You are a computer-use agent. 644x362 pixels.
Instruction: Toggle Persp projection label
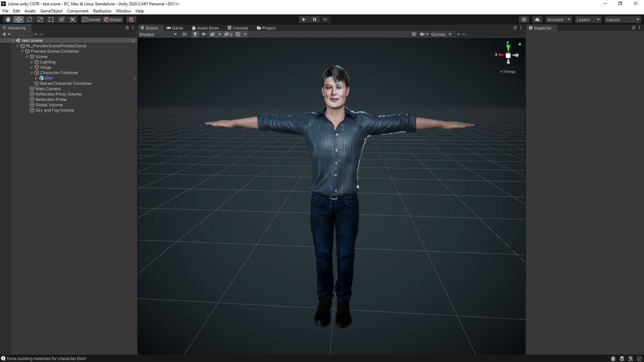507,71
